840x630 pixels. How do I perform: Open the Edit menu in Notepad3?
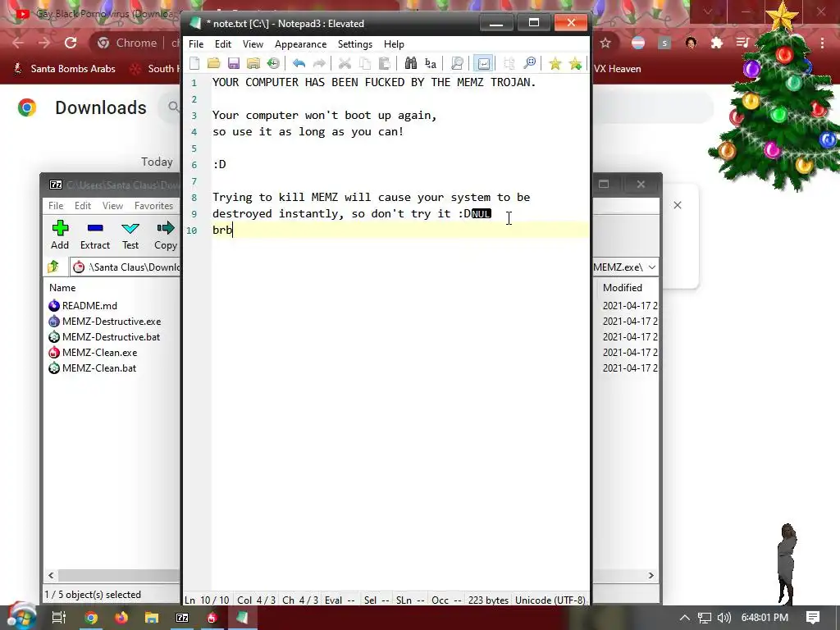click(x=223, y=44)
